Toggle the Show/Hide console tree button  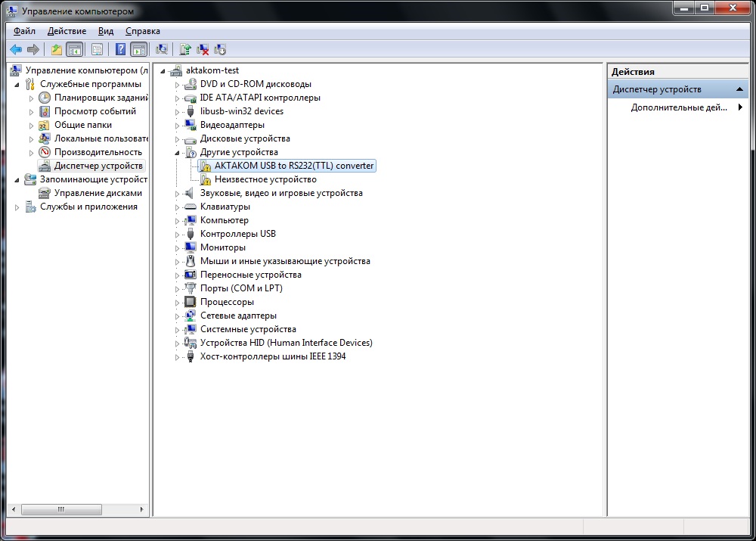tap(75, 49)
